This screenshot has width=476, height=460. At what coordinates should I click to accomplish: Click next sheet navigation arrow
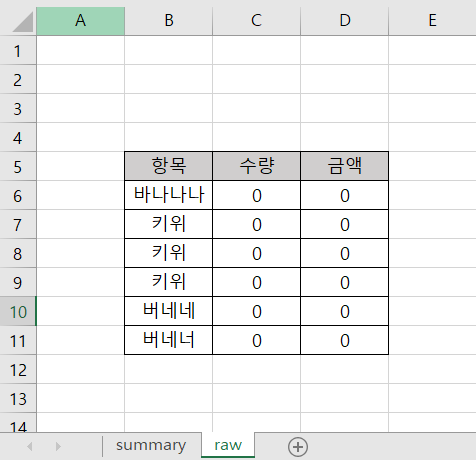pos(58,446)
